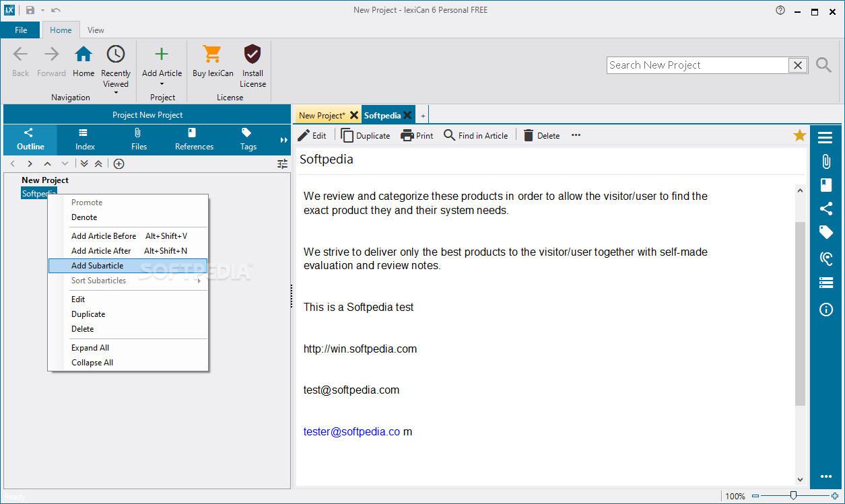Switch to the Index panel tab
Image resolution: width=845 pixels, height=504 pixels.
click(x=85, y=139)
